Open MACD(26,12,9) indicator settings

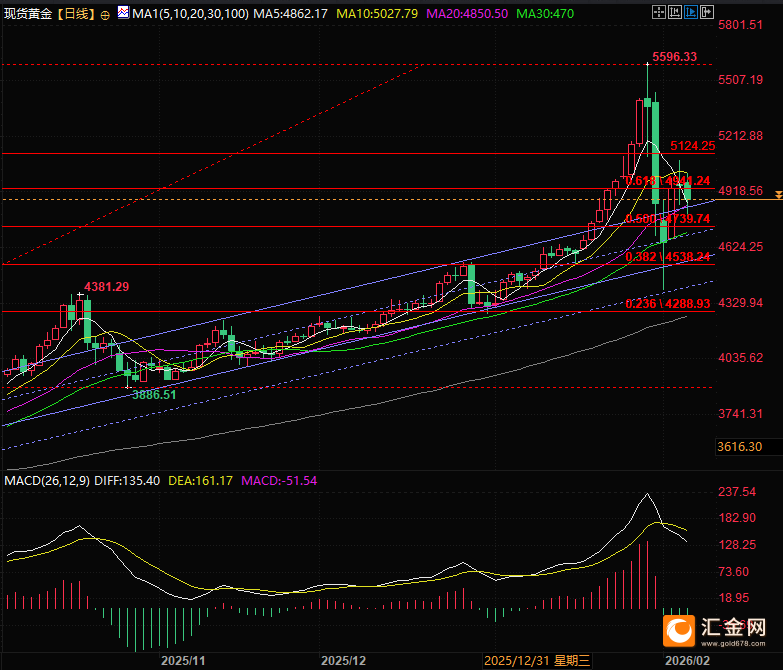(47, 481)
